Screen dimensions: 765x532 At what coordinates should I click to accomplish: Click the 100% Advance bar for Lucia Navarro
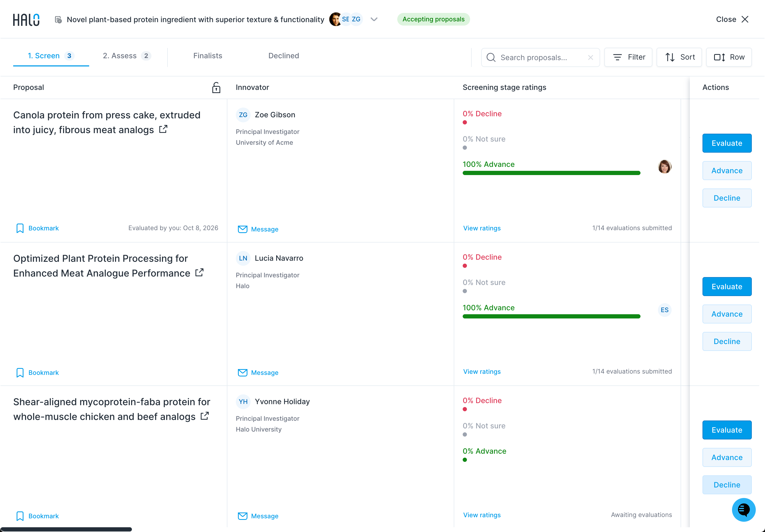coord(551,316)
